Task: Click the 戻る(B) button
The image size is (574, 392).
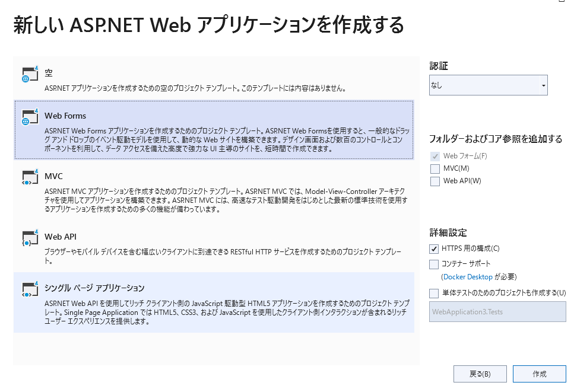Action: tap(480, 374)
